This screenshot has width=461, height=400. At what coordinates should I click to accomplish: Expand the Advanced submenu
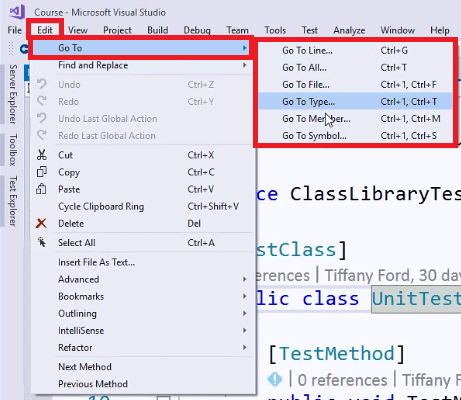click(x=143, y=279)
